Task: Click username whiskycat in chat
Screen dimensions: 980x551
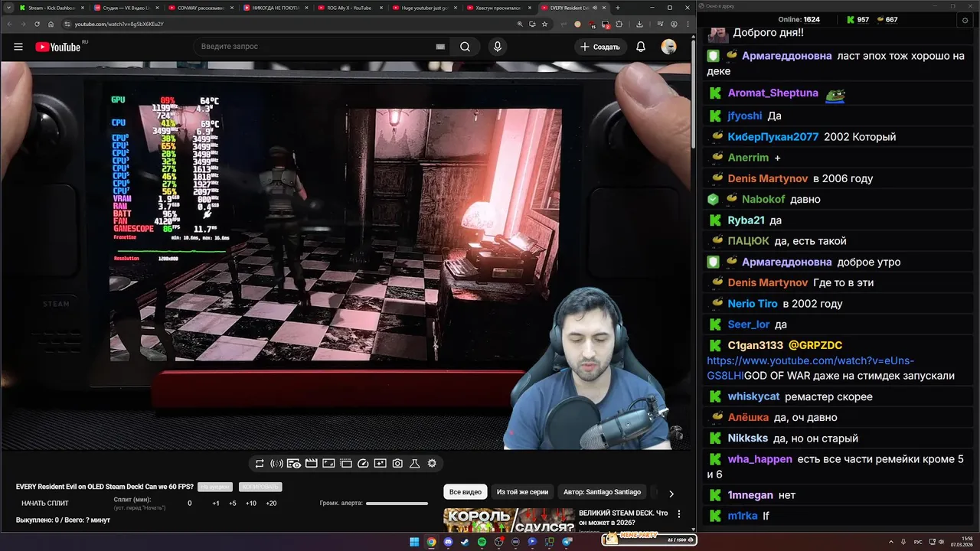Action: pos(753,396)
